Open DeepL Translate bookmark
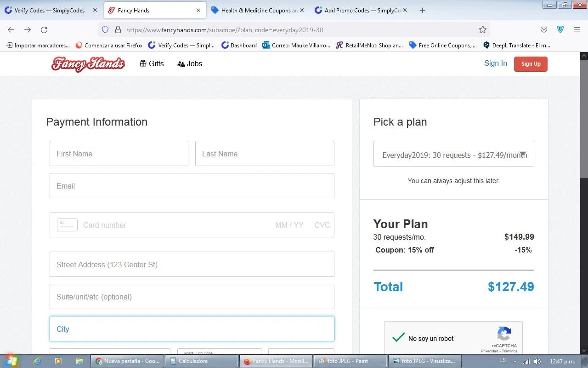This screenshot has height=368, width=588. (x=516, y=45)
